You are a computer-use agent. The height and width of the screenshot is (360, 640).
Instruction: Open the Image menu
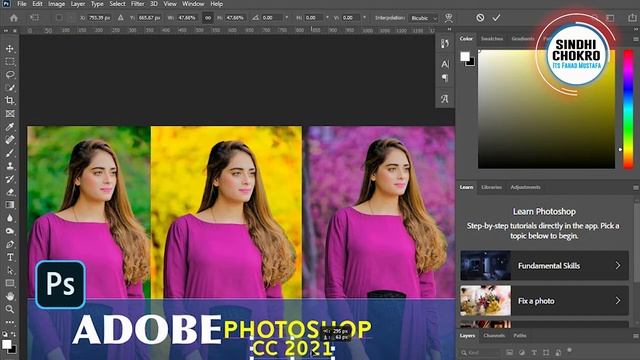(57, 4)
